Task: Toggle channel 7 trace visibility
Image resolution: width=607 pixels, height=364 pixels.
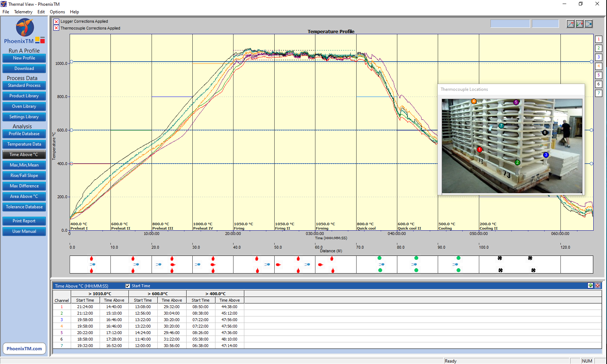Action: click(x=599, y=93)
